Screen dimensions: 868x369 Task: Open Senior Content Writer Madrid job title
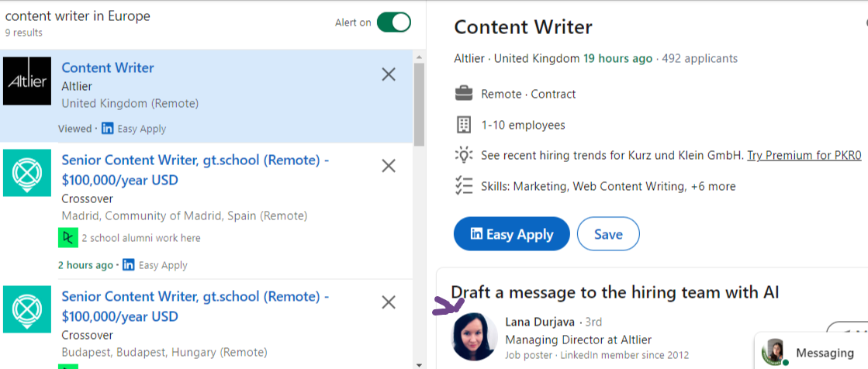click(x=195, y=171)
